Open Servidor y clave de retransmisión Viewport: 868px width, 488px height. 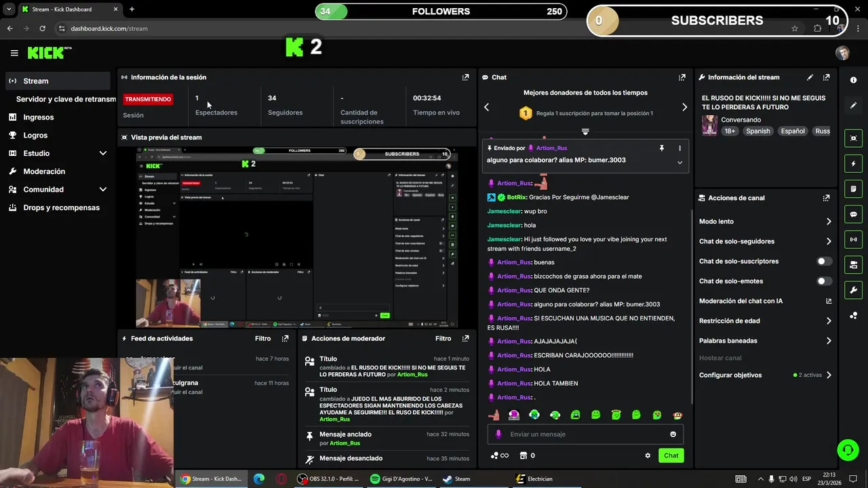[66, 99]
